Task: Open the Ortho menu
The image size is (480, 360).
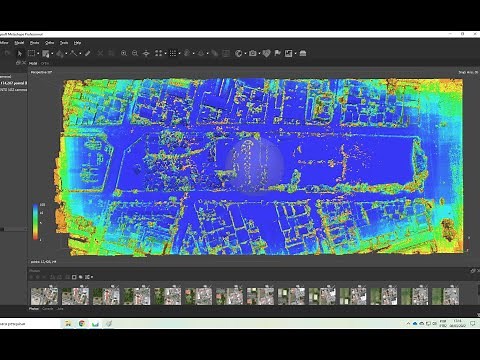Action: pos(49,43)
